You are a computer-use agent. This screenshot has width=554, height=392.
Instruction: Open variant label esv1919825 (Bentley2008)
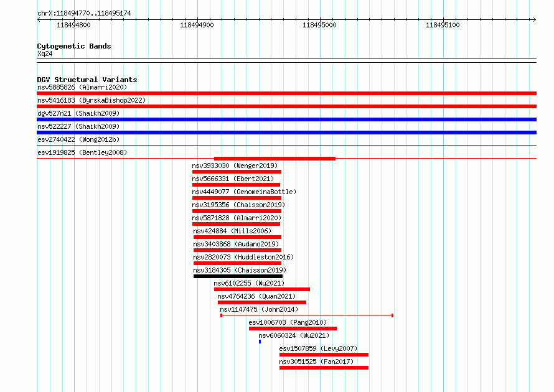(x=82, y=152)
